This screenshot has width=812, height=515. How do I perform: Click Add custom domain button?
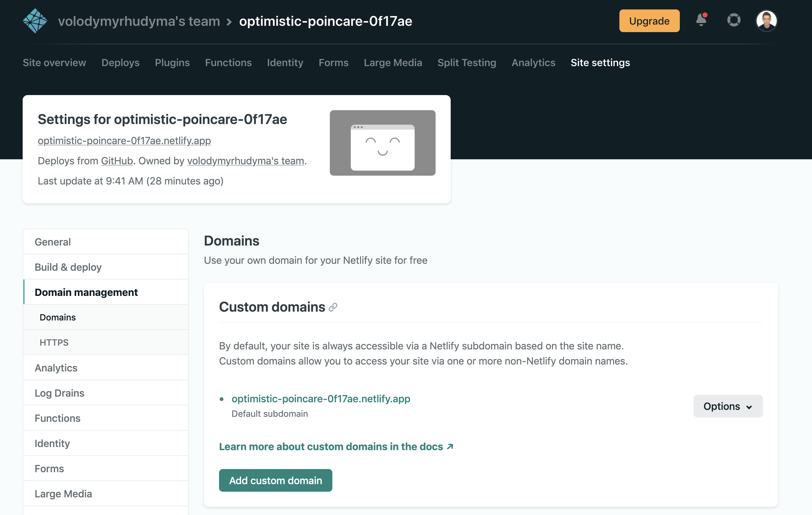click(275, 480)
